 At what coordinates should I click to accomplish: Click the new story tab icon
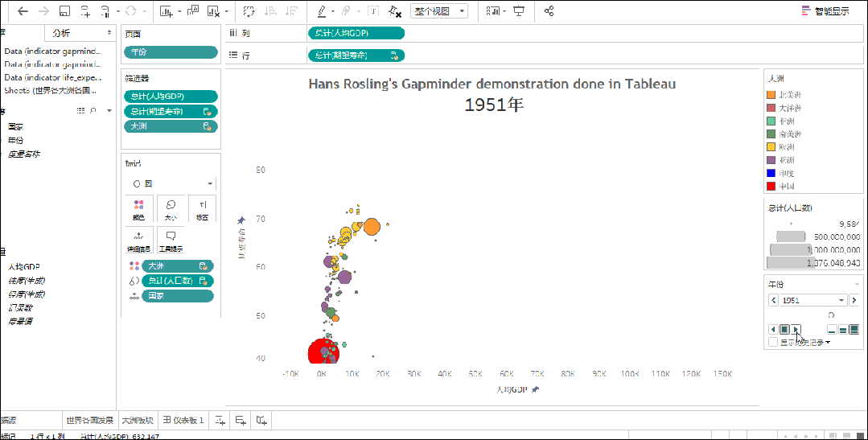click(x=261, y=421)
